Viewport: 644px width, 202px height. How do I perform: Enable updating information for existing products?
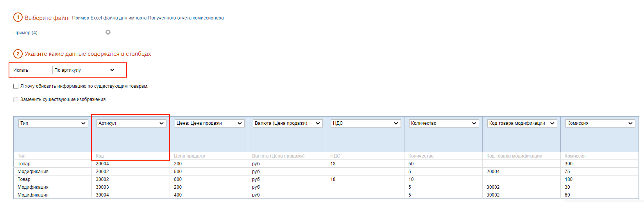tap(16, 87)
